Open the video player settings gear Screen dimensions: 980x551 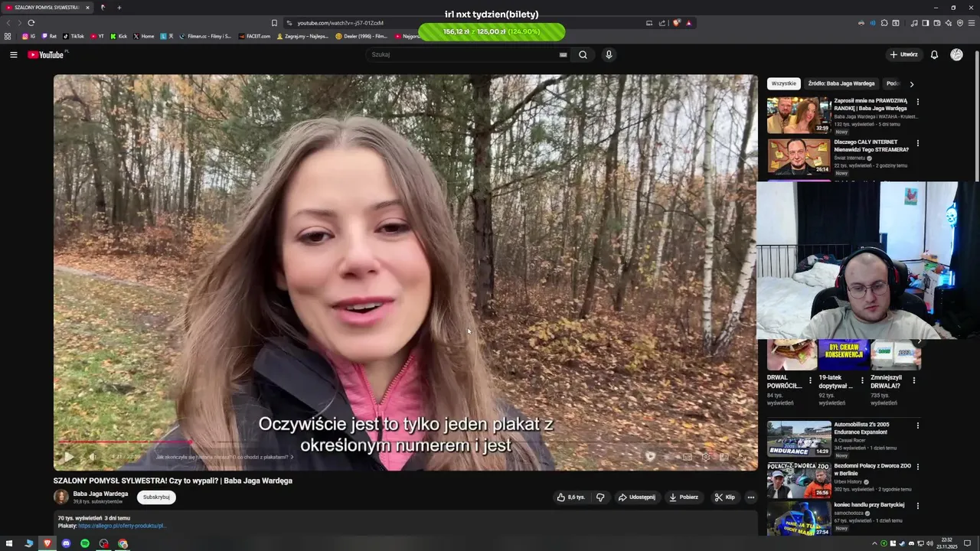coord(706,457)
